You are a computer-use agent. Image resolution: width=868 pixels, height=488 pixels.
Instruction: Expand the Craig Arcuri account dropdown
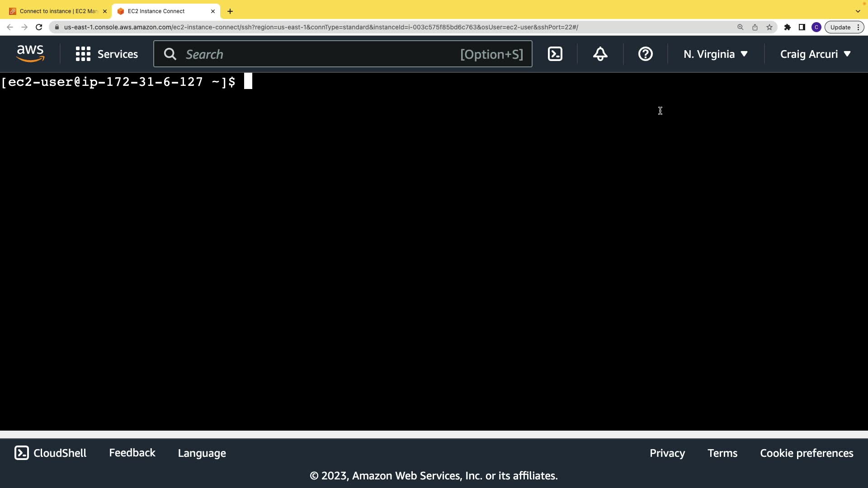[x=815, y=54]
